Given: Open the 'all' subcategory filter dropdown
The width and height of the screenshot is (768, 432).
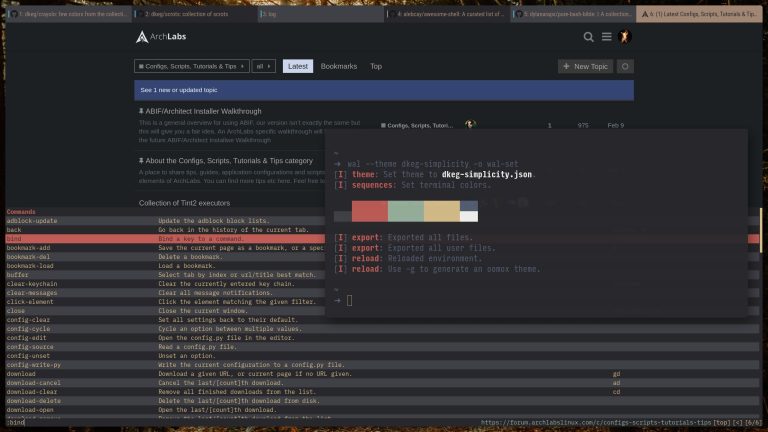Looking at the screenshot, I should 263,66.
